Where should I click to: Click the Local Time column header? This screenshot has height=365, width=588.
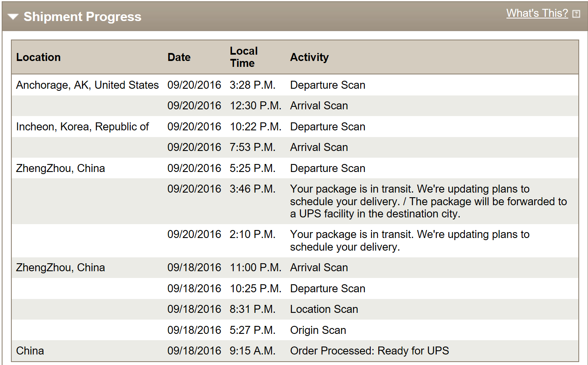244,57
